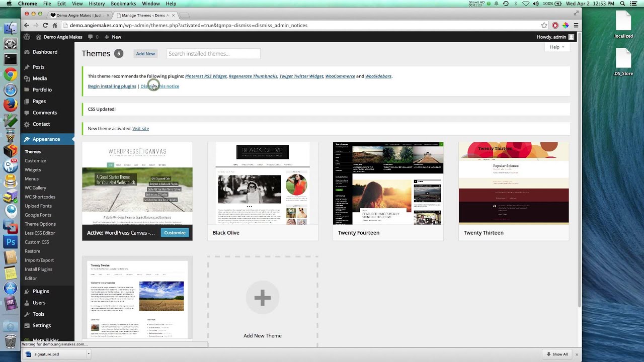Open the Media library from the sidebar
The height and width of the screenshot is (362, 644).
[x=40, y=78]
